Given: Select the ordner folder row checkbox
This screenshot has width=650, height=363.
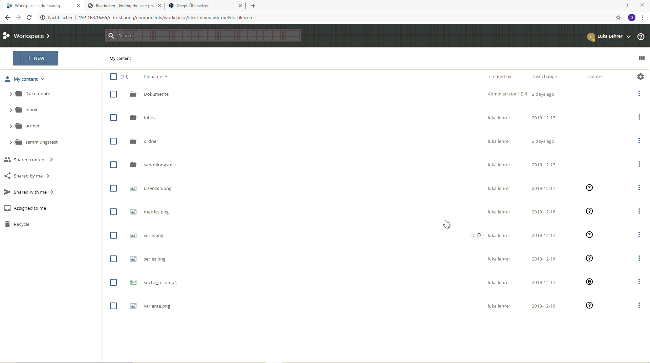Looking at the screenshot, I should point(113,141).
